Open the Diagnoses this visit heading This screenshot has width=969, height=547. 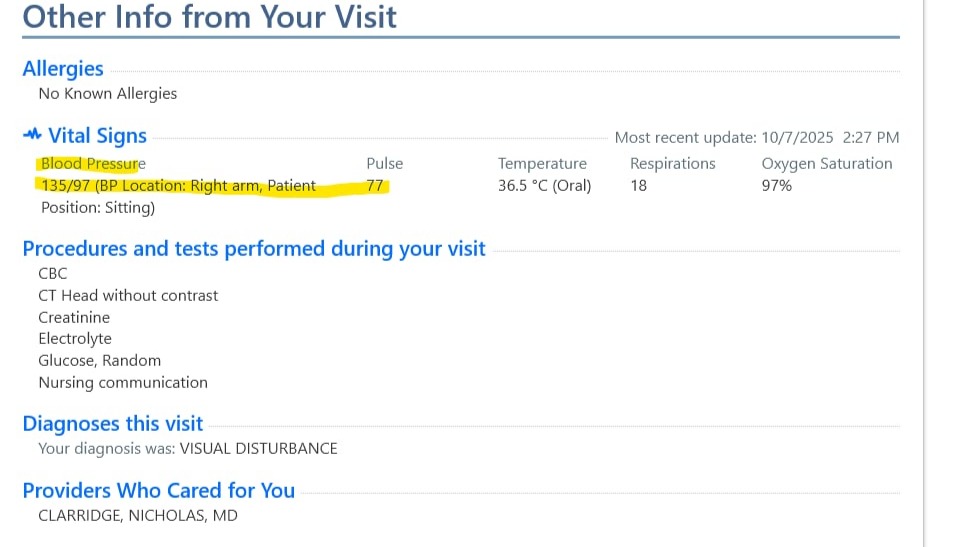(113, 423)
